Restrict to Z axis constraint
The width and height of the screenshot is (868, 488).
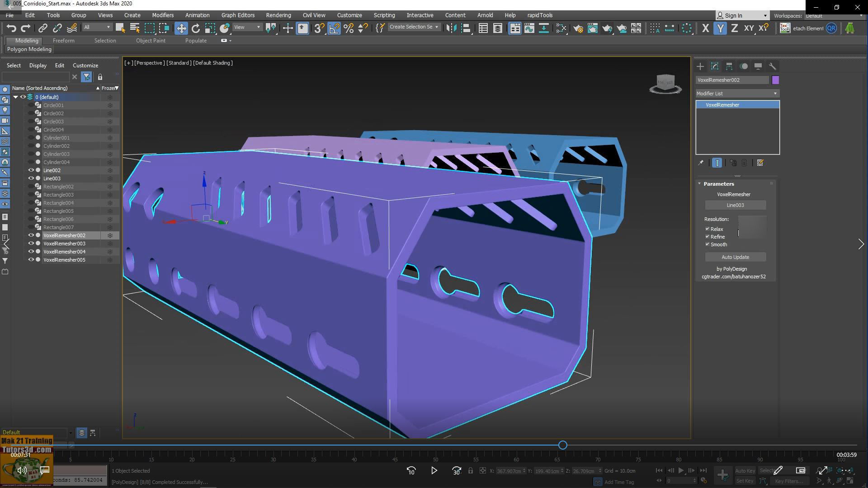tap(735, 28)
